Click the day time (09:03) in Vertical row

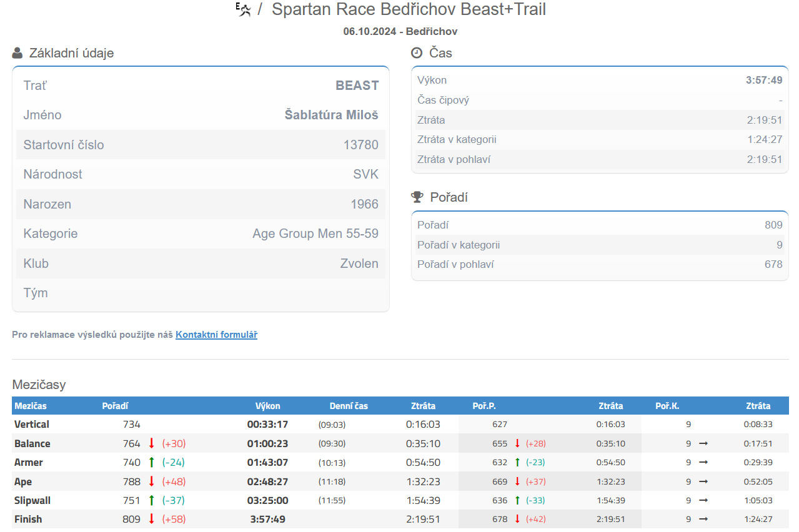click(332, 425)
